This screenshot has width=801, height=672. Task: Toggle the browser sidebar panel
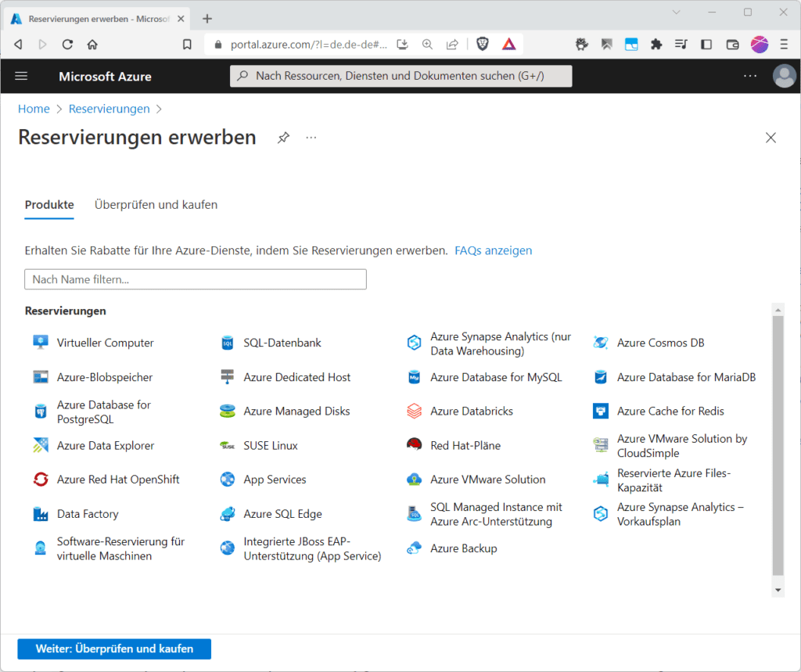[706, 45]
